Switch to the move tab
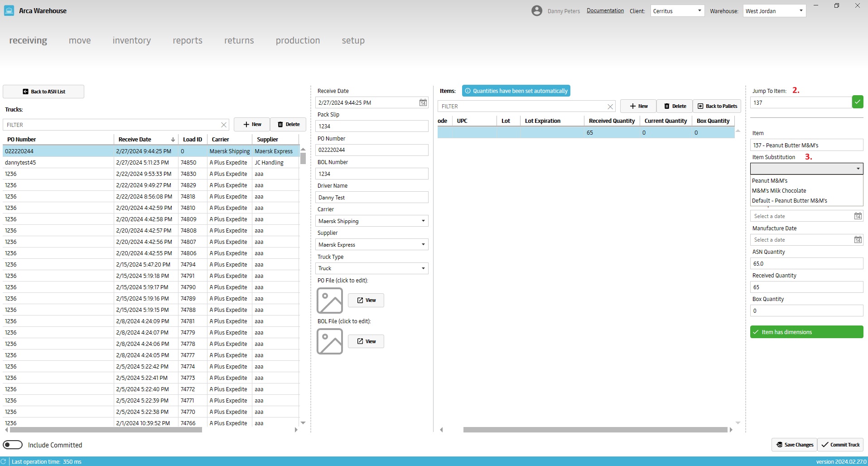868x466 pixels. coord(80,40)
